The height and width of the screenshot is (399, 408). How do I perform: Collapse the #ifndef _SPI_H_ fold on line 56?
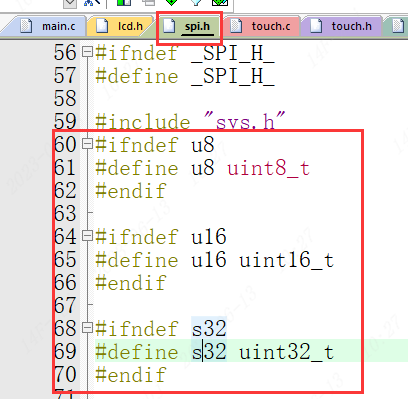(87, 52)
